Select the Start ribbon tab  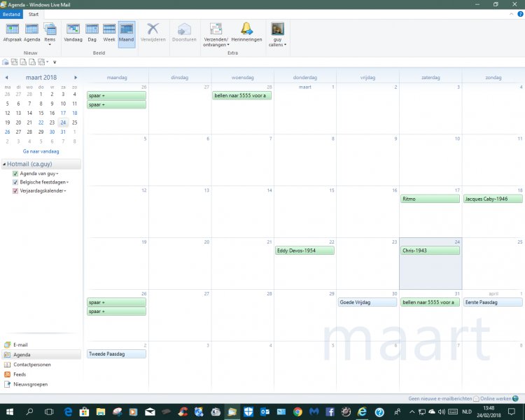34,15
